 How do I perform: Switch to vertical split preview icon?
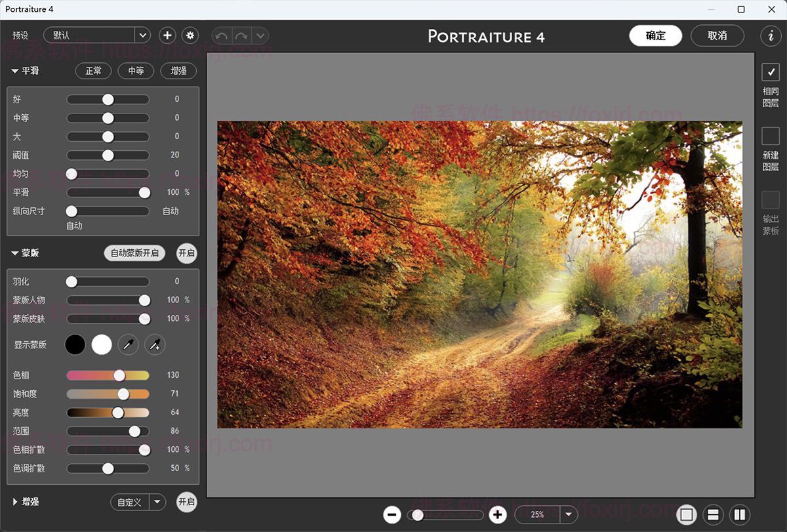739,515
